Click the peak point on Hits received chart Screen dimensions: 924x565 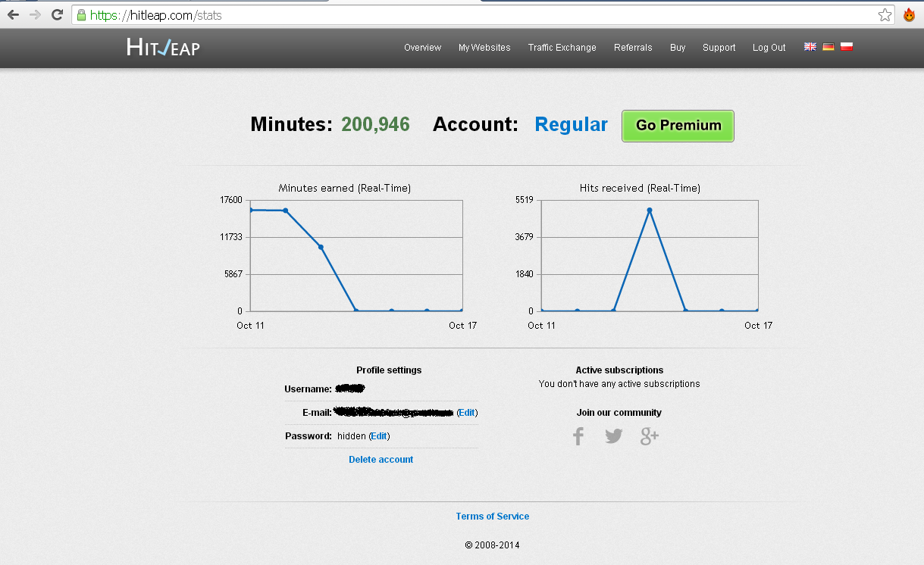[650, 210]
